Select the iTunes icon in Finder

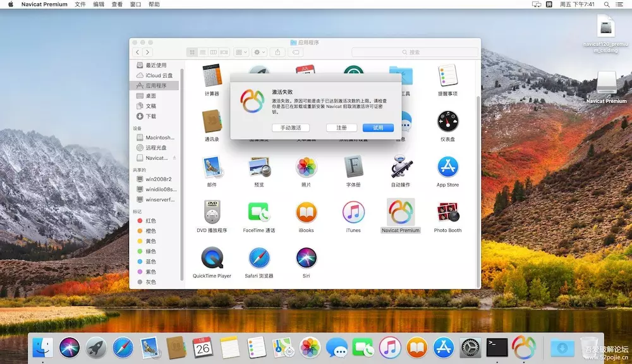[353, 212]
